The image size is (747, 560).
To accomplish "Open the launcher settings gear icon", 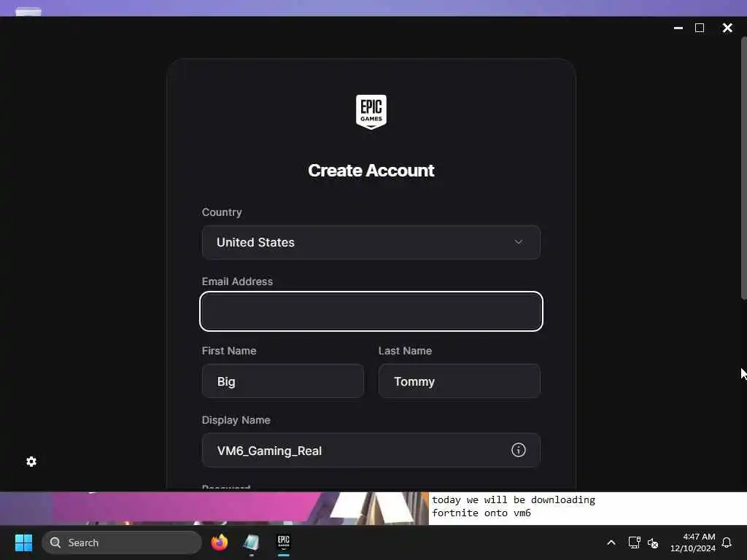I will 31,462.
